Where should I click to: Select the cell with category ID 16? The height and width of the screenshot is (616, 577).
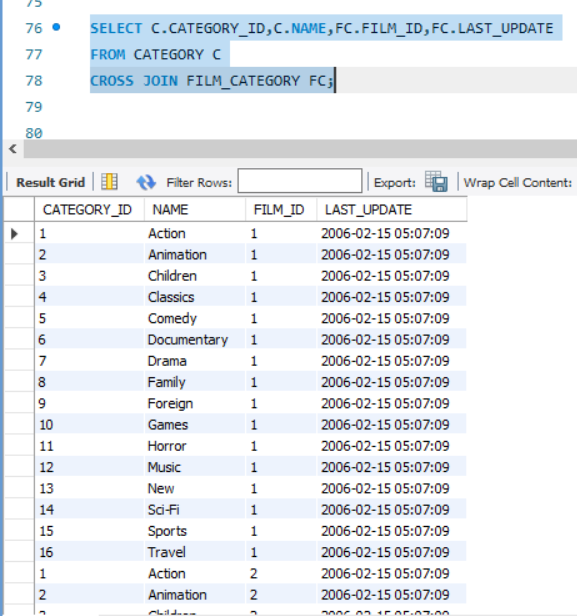(89, 552)
